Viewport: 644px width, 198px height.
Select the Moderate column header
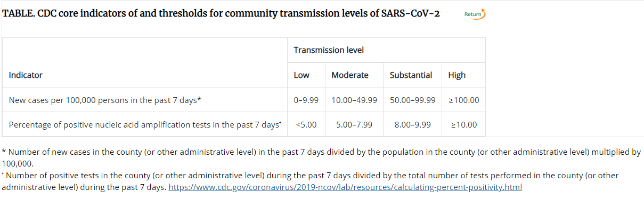coord(355,75)
